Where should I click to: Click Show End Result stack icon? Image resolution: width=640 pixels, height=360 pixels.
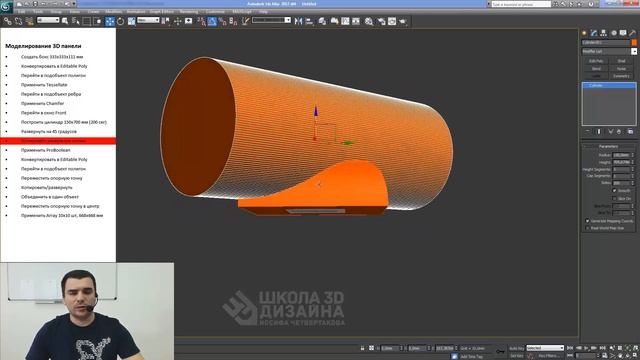[599, 131]
